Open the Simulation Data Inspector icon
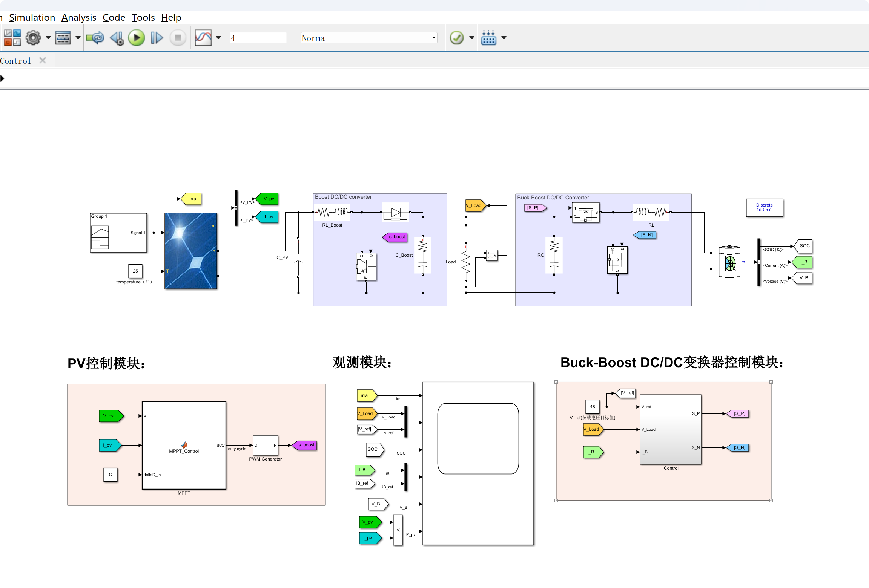This screenshot has height=588, width=869. pyautogui.click(x=203, y=38)
